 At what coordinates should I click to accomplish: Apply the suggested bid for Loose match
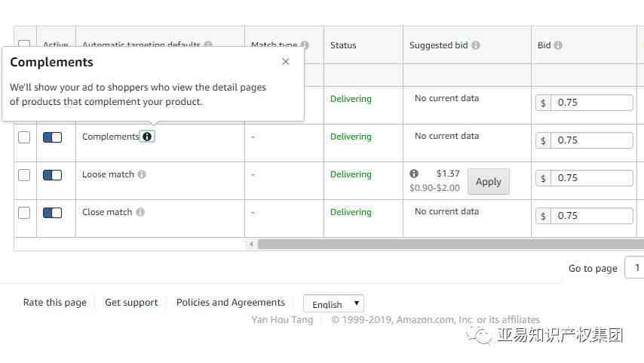489,181
